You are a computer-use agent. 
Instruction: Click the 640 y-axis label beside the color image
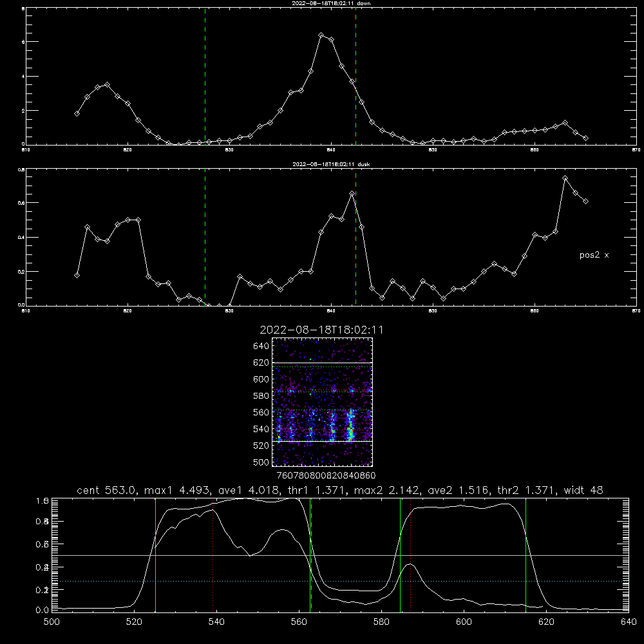point(261,346)
